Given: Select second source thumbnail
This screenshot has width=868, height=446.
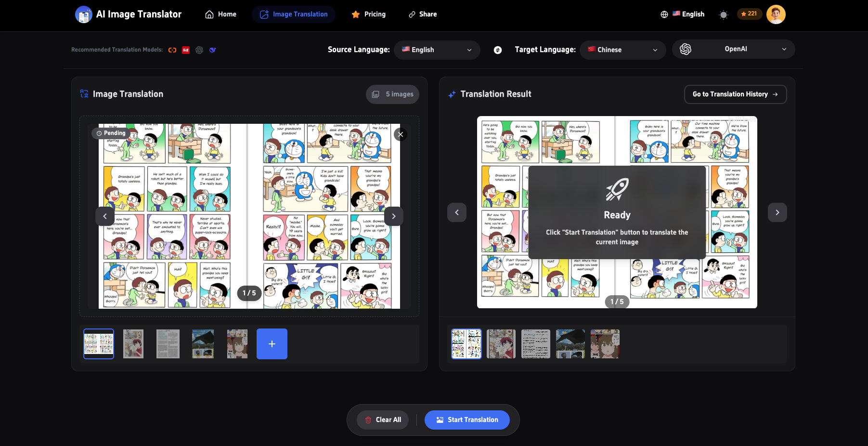Looking at the screenshot, I should tap(133, 344).
